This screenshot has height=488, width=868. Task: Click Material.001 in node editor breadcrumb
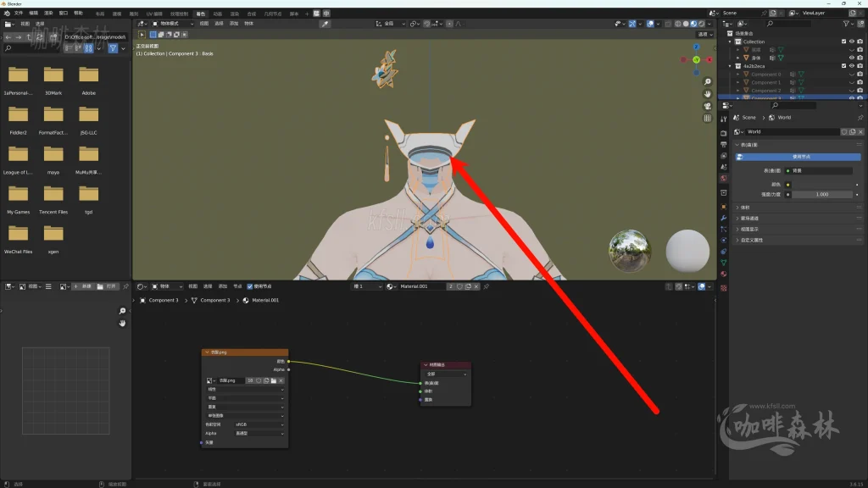pyautogui.click(x=265, y=301)
